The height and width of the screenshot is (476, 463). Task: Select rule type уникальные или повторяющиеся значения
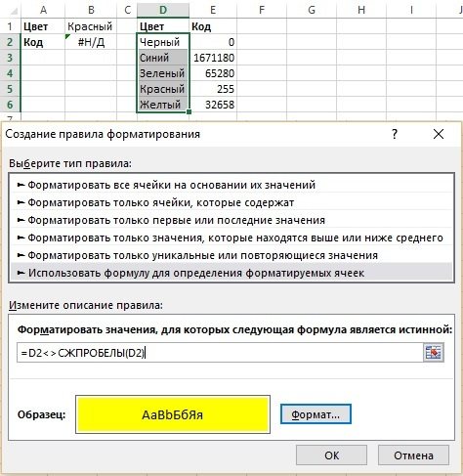click(x=231, y=255)
